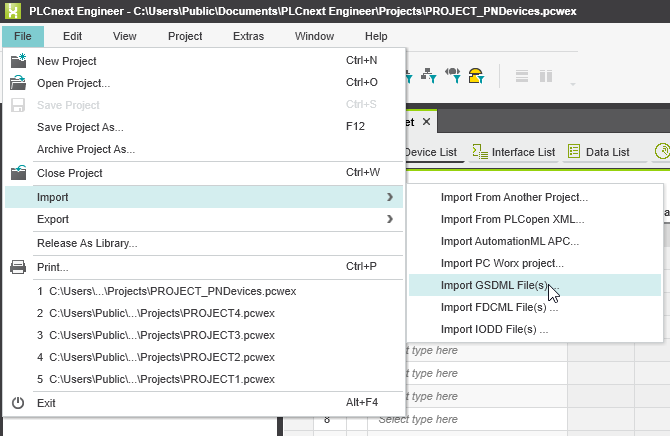Open the View menu
This screenshot has height=436, width=670.
pos(124,36)
